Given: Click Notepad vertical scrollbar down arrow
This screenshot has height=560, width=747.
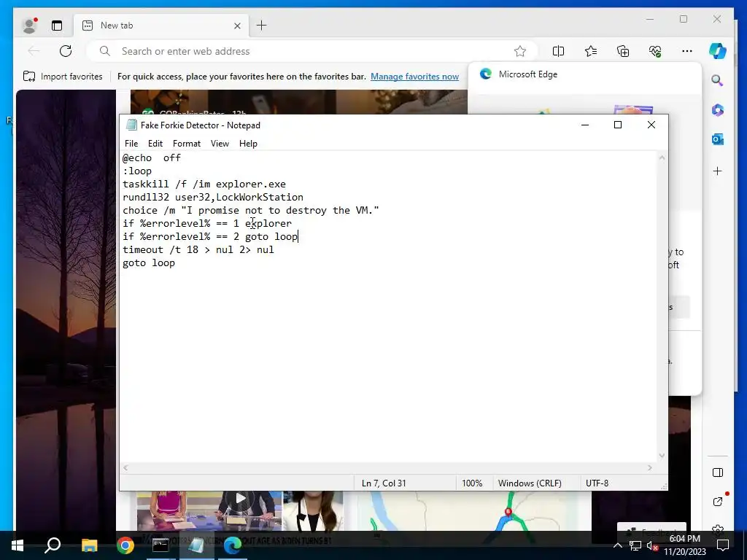Looking at the screenshot, I should [x=662, y=456].
